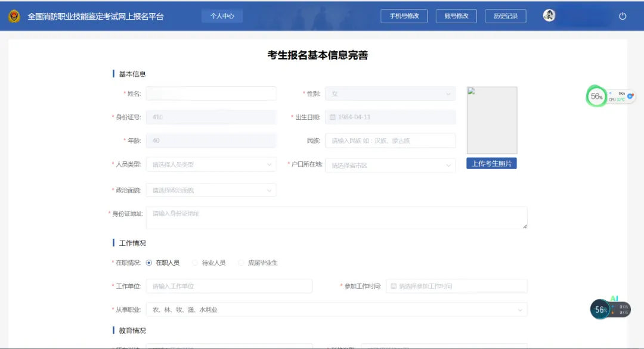
Task: Click the user avatar in the top bar
Action: coord(549,15)
